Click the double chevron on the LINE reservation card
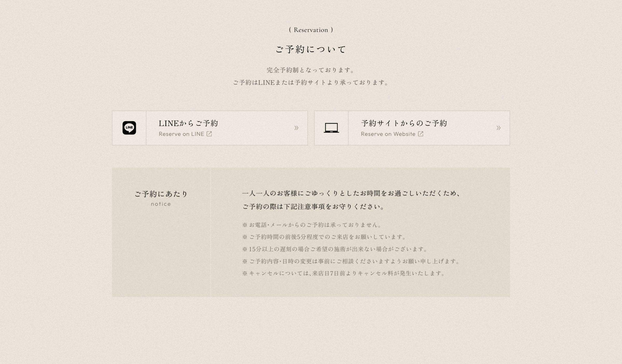The width and height of the screenshot is (622, 364). (296, 128)
